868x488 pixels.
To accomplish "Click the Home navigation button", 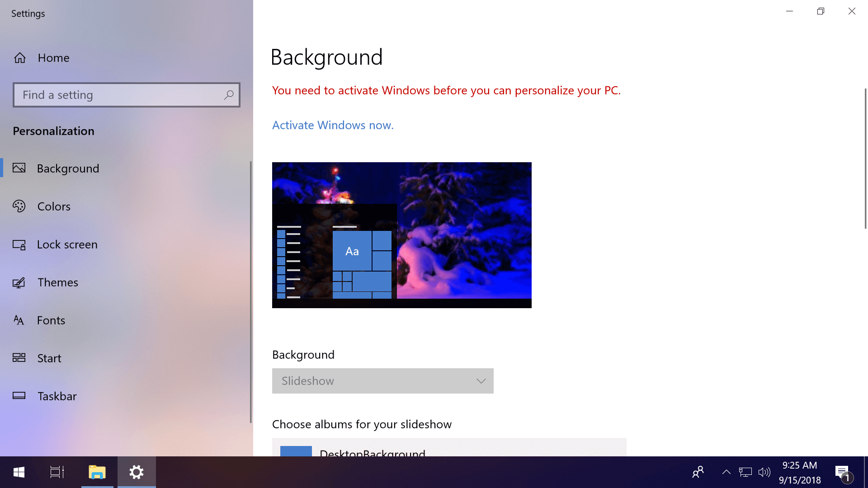I will click(x=54, y=57).
